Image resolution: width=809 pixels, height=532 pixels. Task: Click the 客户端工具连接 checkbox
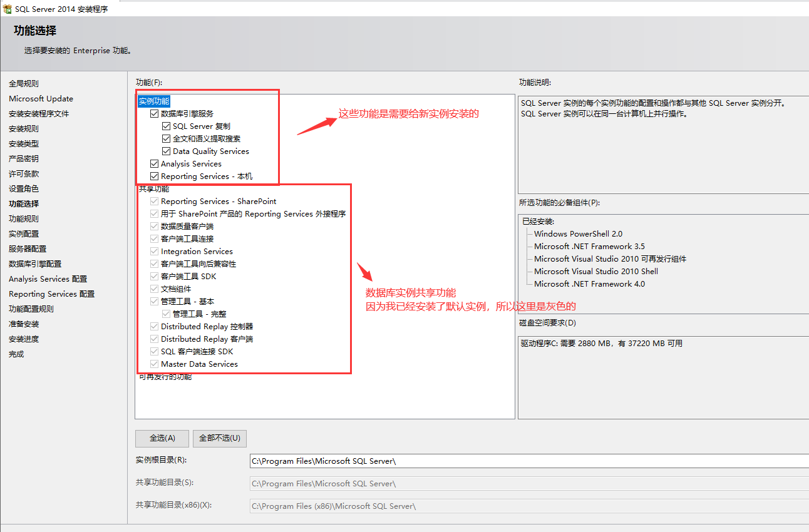154,239
